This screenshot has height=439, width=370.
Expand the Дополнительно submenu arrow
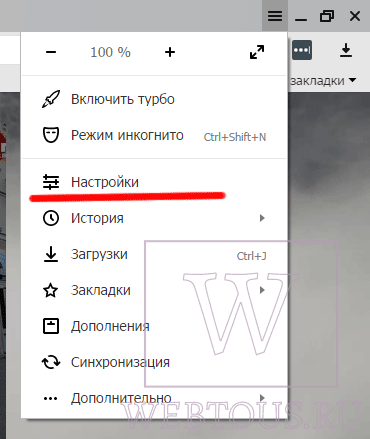(262, 398)
